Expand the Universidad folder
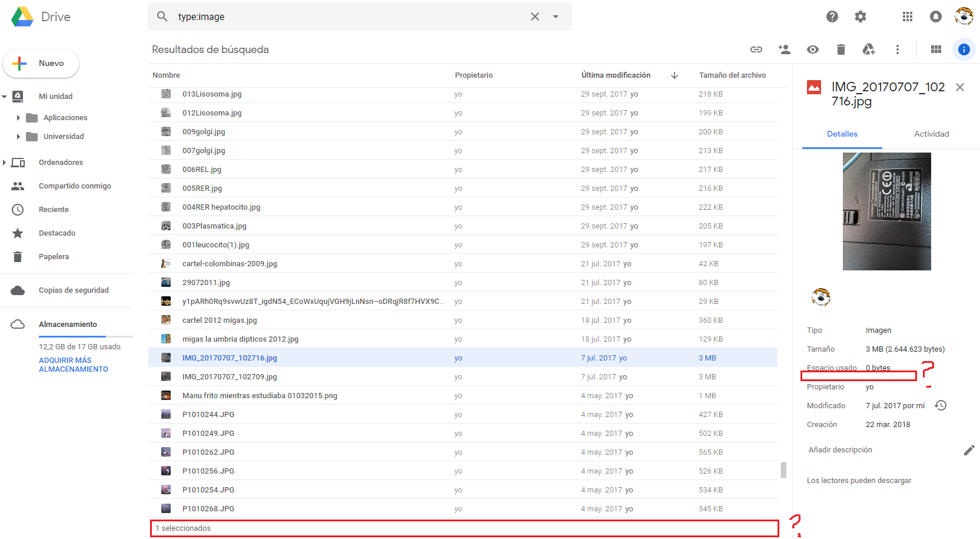Screen dimensions: 980x539 click(18, 137)
